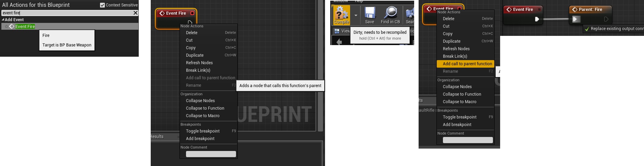Choose Refresh Nodes in the right context menu

pyautogui.click(x=466, y=49)
